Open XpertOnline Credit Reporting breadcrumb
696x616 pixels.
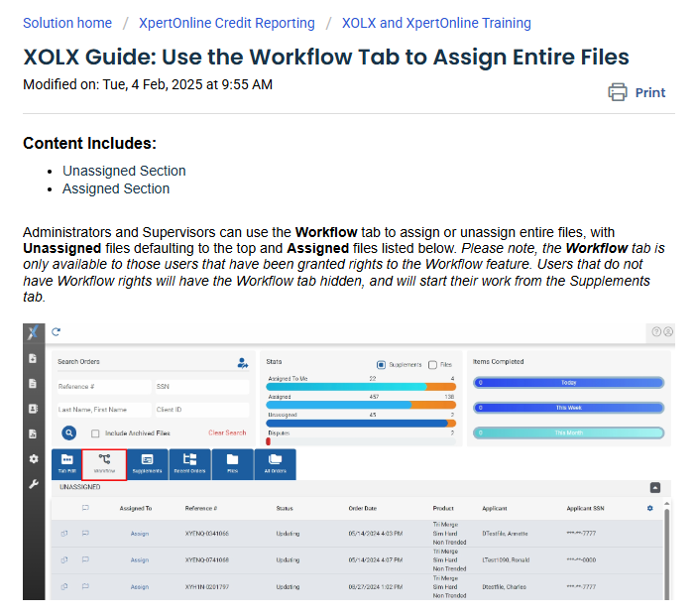(x=227, y=23)
